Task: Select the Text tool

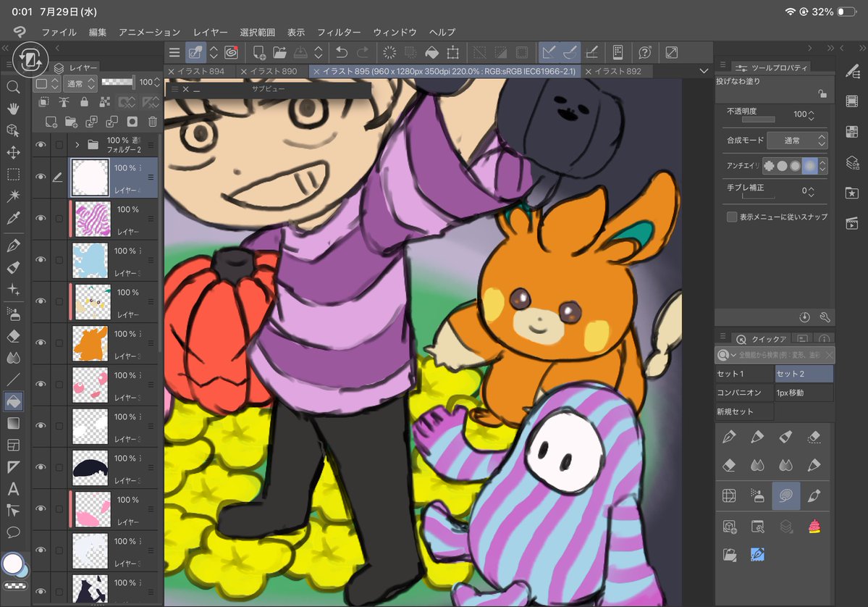Action: (13, 488)
